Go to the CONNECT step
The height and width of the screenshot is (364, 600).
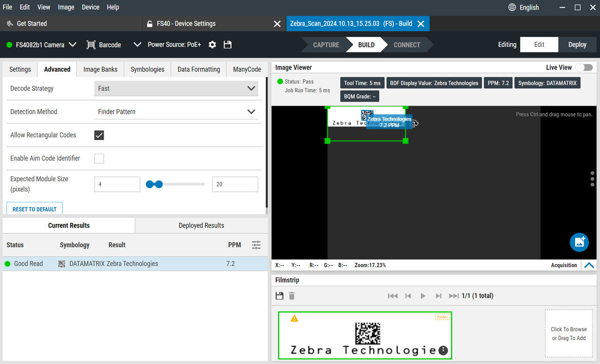coord(407,45)
